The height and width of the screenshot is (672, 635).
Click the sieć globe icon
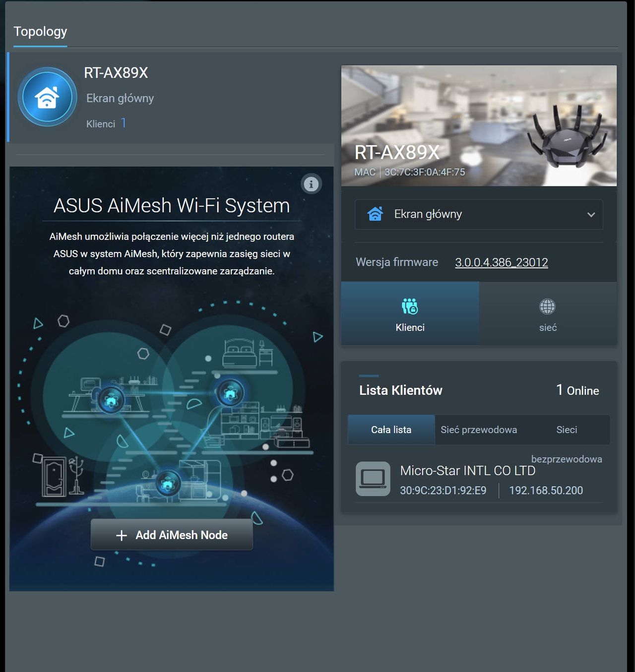(x=548, y=306)
